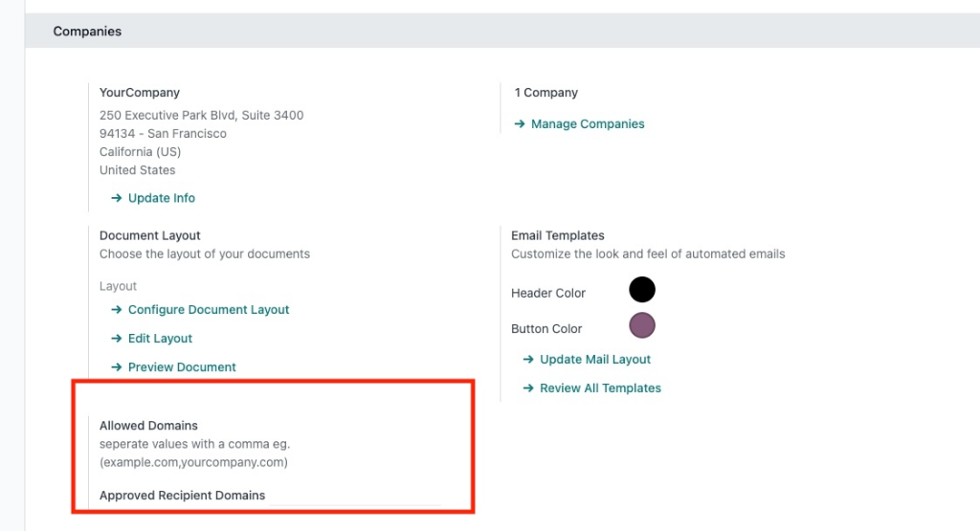The image size is (980, 531).
Task: Click arrow icon next to Configure Document Layout
Action: 116,310
